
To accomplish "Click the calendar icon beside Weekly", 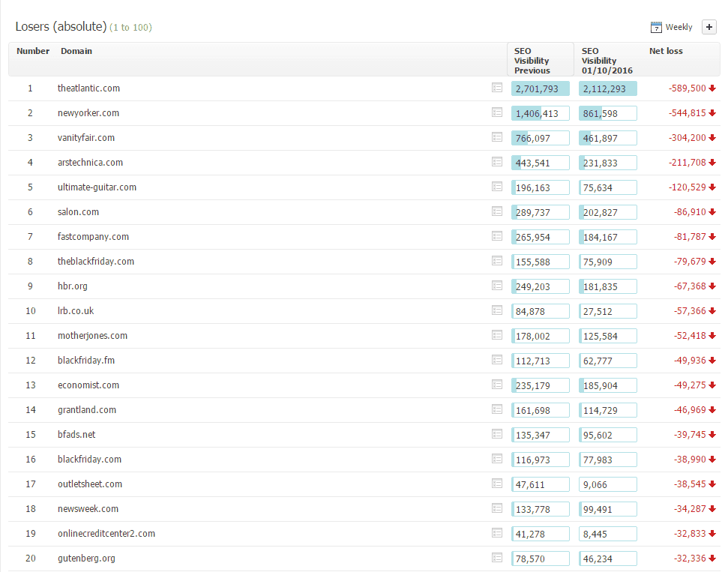I will 656,28.
